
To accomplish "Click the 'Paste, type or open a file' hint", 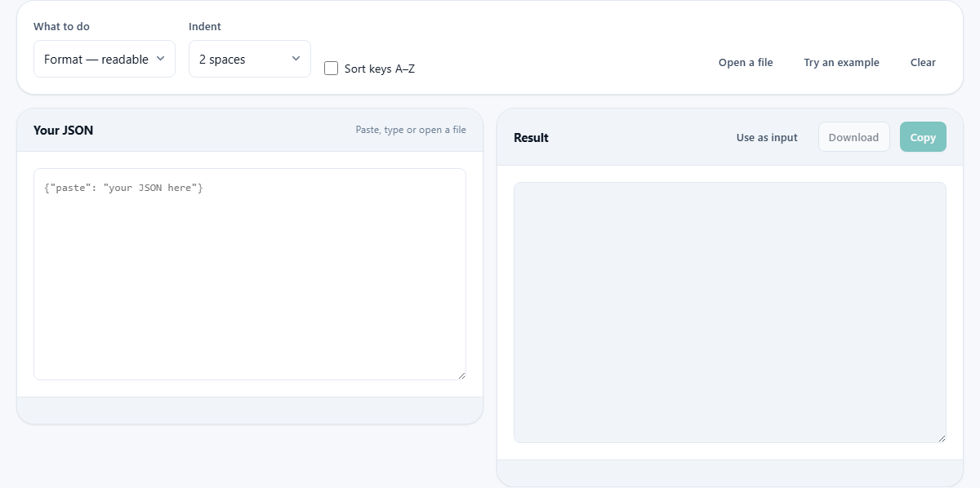I will click(411, 130).
